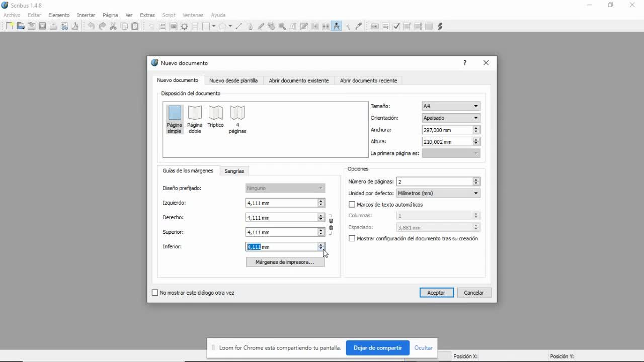Open the Nuevo desde plantilla tab
Viewport: 644px width, 362px height.
(233, 80)
